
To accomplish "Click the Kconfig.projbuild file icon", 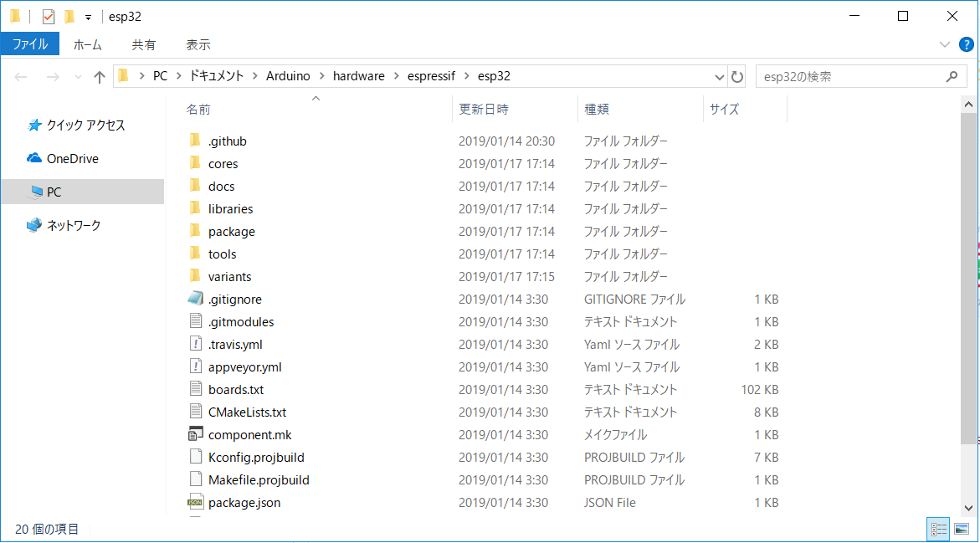I will 196,456.
